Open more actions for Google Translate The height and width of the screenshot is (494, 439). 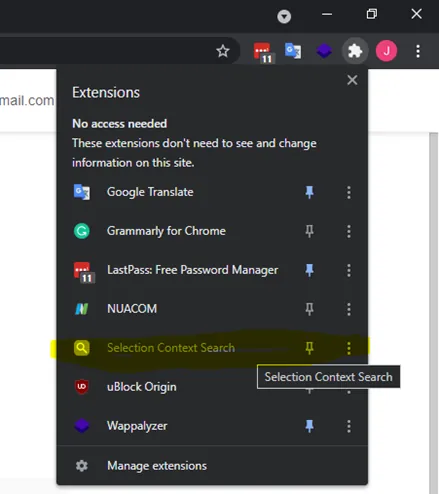(349, 192)
